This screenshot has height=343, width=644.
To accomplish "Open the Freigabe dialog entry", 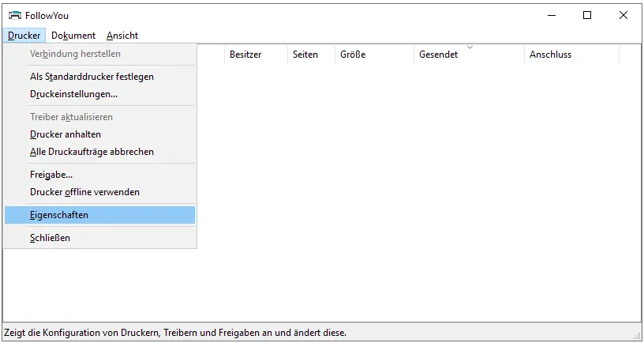I will click(51, 175).
